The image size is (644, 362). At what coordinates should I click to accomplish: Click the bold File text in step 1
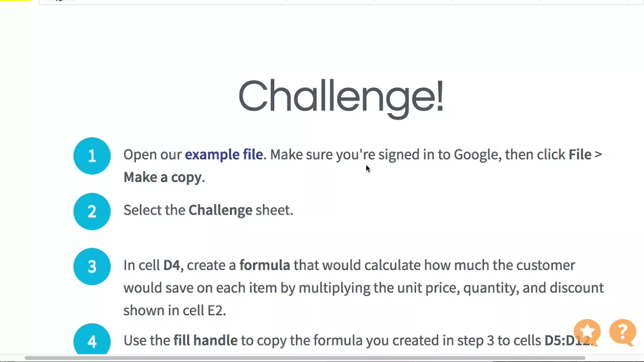(x=580, y=154)
